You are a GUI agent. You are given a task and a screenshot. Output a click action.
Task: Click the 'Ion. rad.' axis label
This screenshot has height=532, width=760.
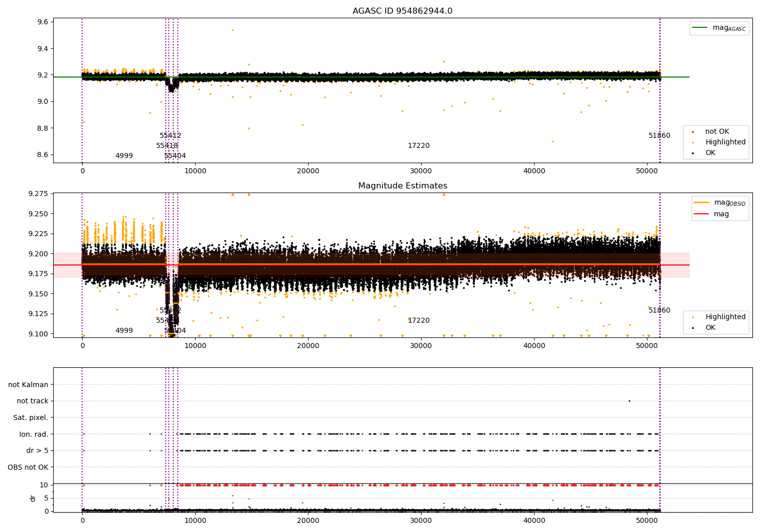click(34, 434)
